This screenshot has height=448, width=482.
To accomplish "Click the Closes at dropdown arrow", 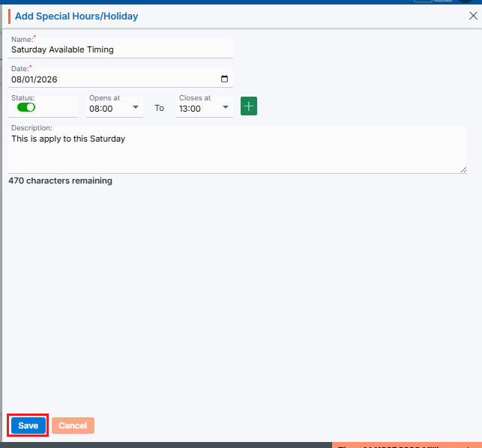I will point(226,107).
